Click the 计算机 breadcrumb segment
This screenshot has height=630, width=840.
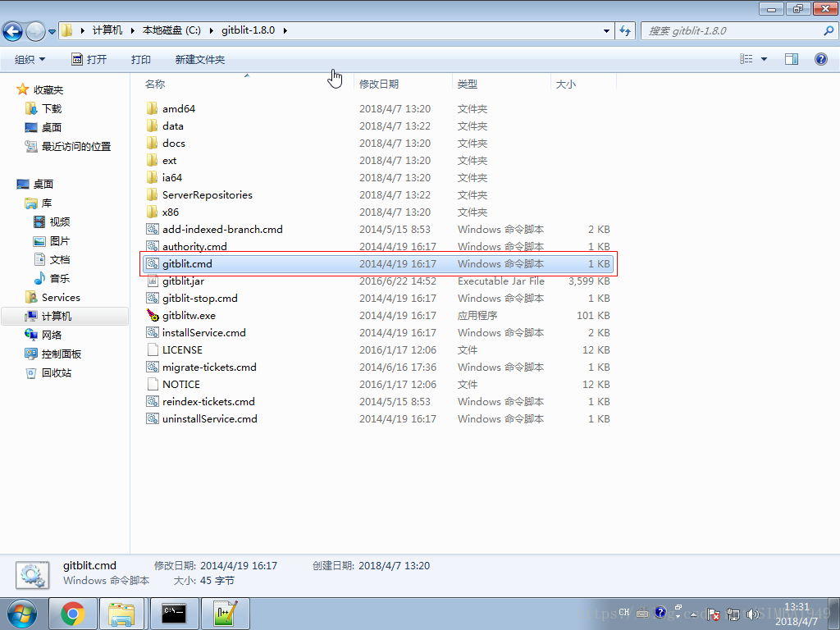pyautogui.click(x=107, y=30)
